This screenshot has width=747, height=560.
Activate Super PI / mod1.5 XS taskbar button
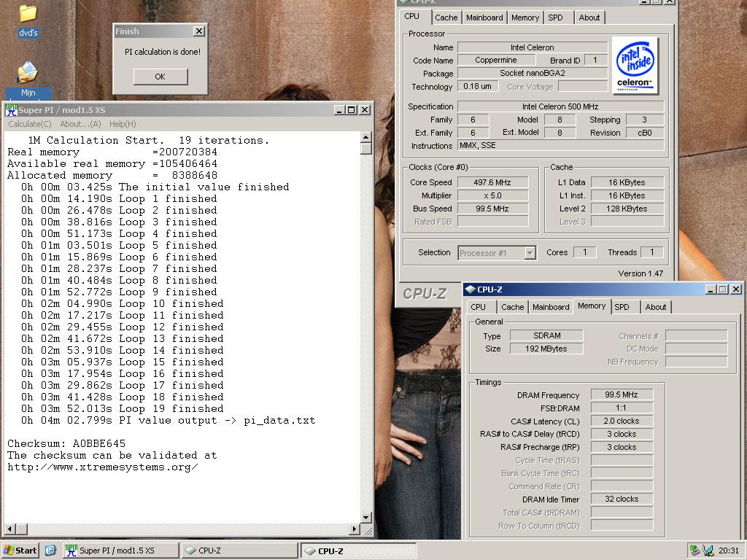121,551
